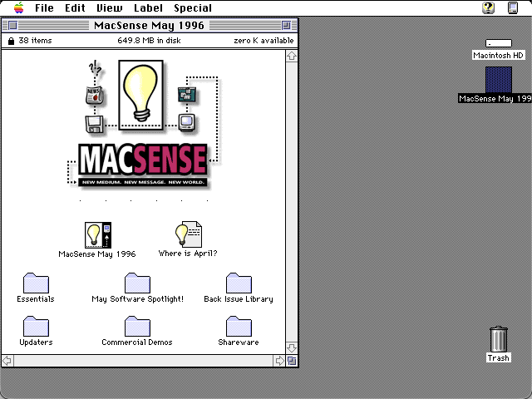Select the Macintosh HD disk icon

499,43
